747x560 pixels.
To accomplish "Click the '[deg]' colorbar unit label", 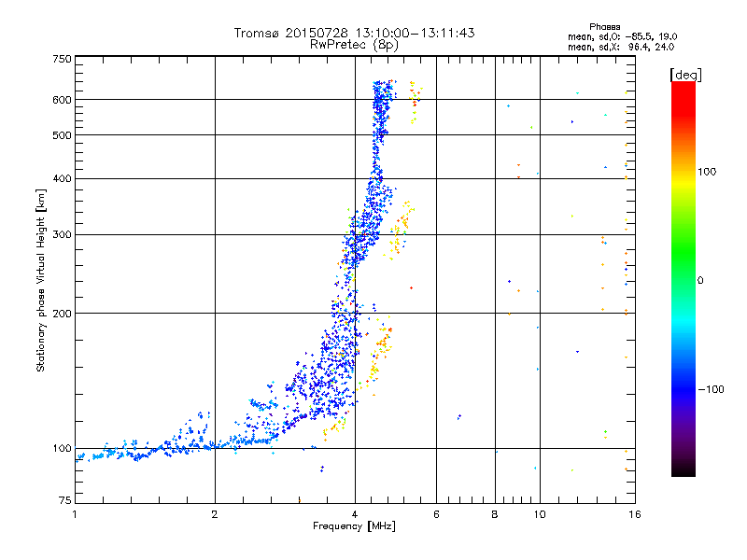I will coord(685,76).
